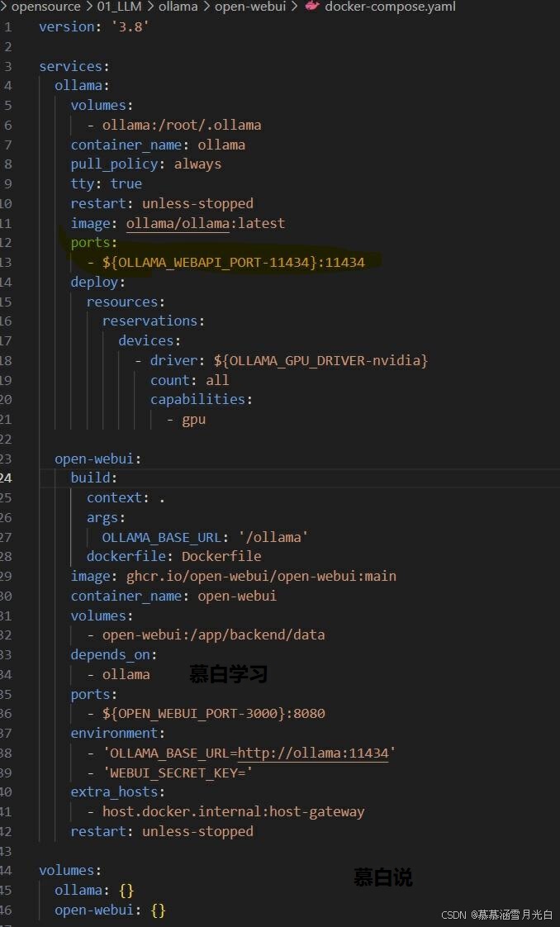560x927 pixels.
Task: Open the 01_LLM breadcrumb segment
Action: [121, 7]
